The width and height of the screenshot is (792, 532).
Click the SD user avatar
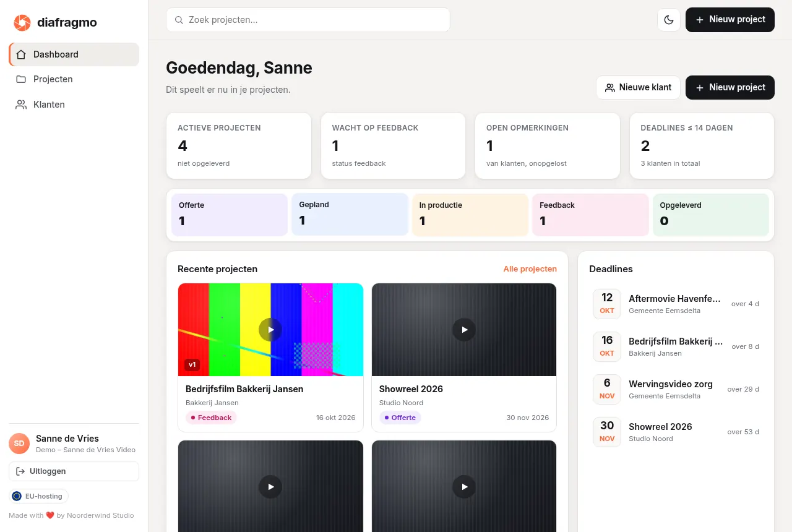[x=19, y=444]
